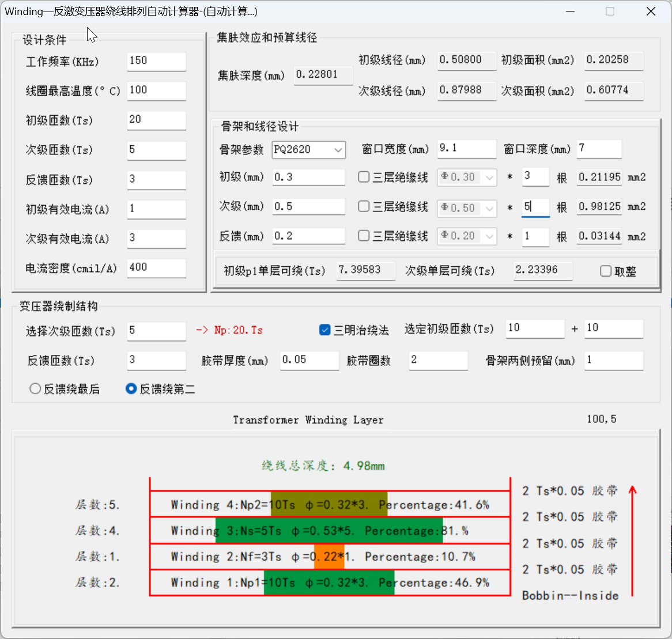Screen dimensions: 672x639
Task: Expand the Φ0.50 secondary wire dropdown
Action: (x=489, y=207)
